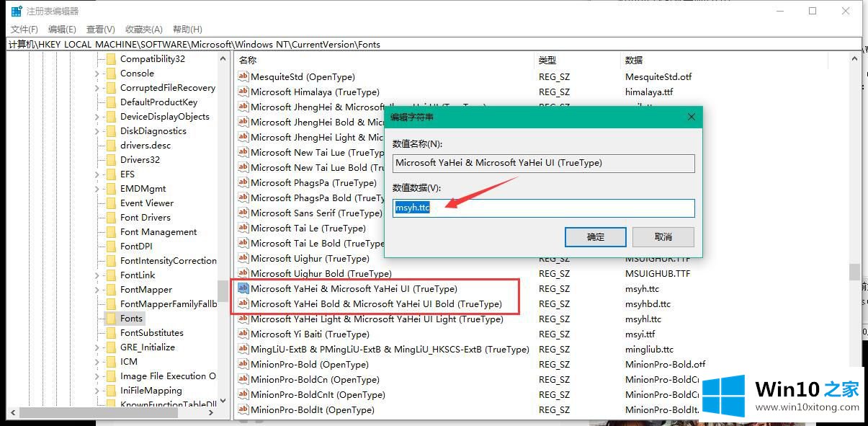
Task: Select the Fonts folder icon
Action: [111, 319]
